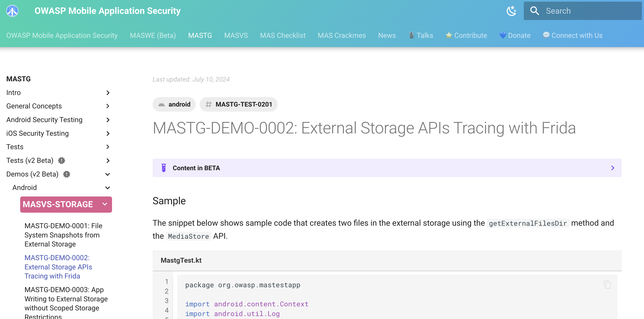Open the MASVS tab
This screenshot has height=319, width=644.
point(236,36)
